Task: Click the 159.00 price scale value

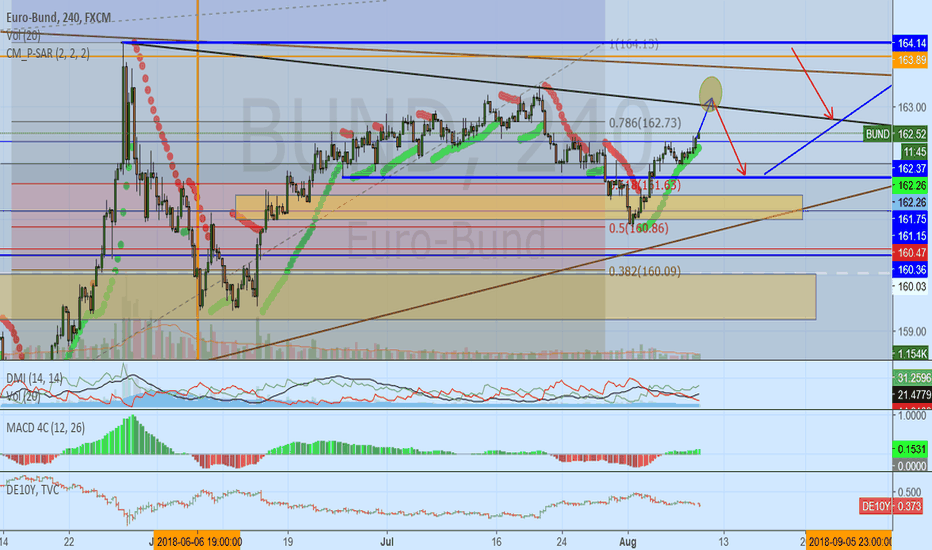Action: [x=911, y=331]
